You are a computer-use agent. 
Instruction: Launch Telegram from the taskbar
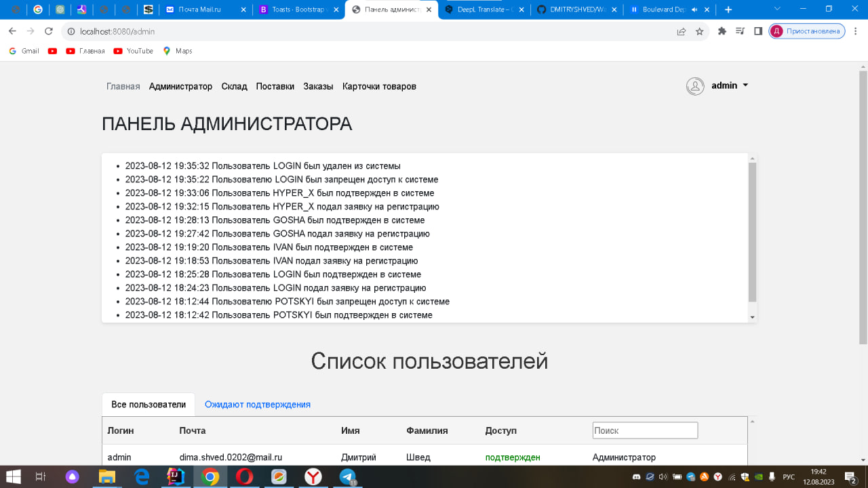coord(348,476)
